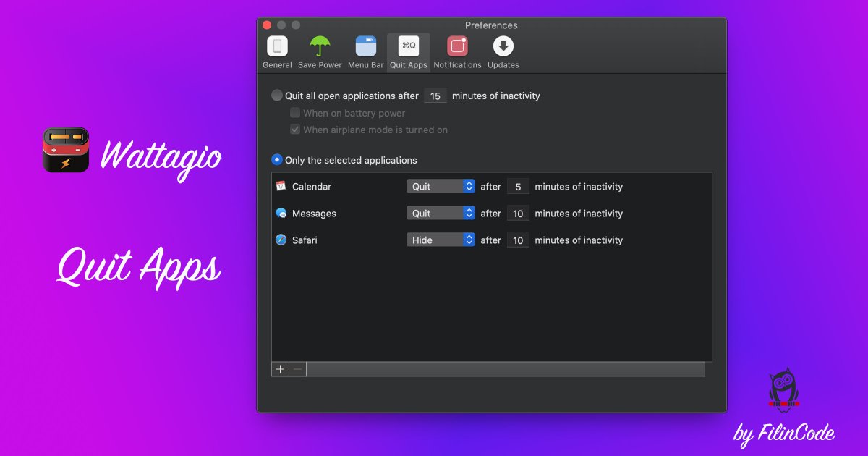Viewport: 868px width, 456px height.
Task: Select Quit all open applications radio button
Action: (x=277, y=96)
